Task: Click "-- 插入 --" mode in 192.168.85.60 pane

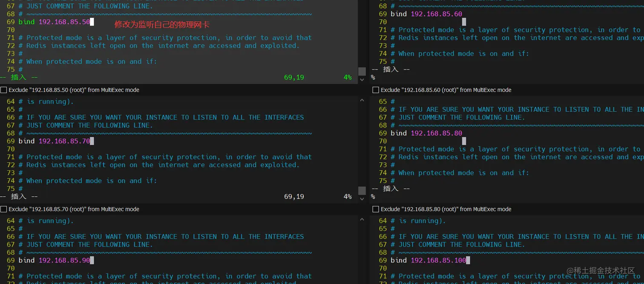Action: click(x=391, y=69)
